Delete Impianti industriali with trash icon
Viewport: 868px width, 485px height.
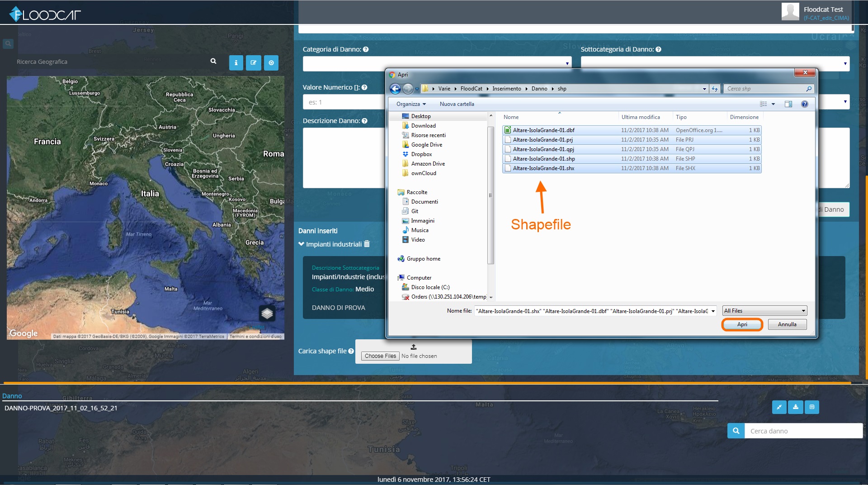(x=367, y=244)
